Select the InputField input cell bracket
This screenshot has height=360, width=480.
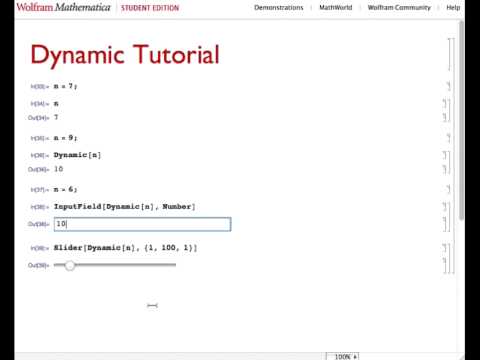coord(444,207)
